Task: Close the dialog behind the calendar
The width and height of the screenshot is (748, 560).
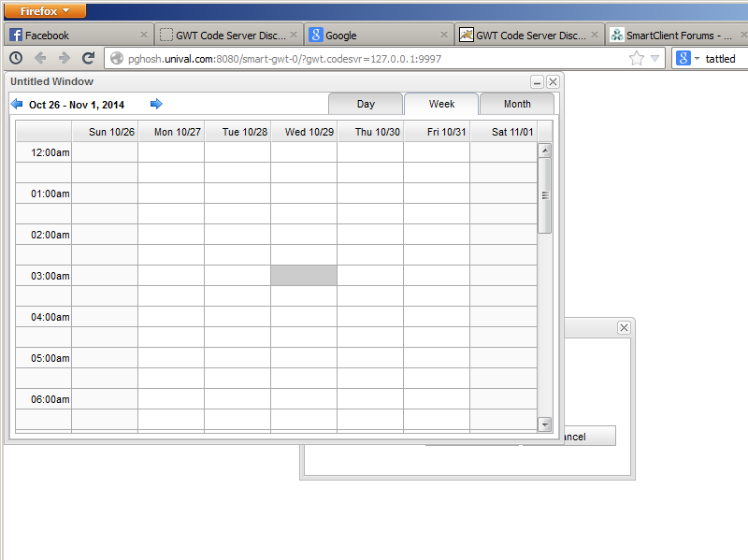Action: 624,327
